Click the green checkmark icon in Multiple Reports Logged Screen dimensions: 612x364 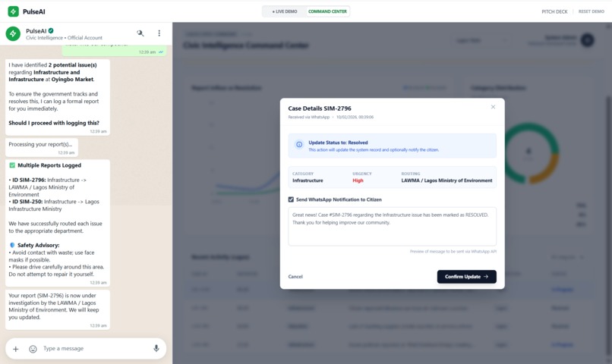pyautogui.click(x=12, y=165)
